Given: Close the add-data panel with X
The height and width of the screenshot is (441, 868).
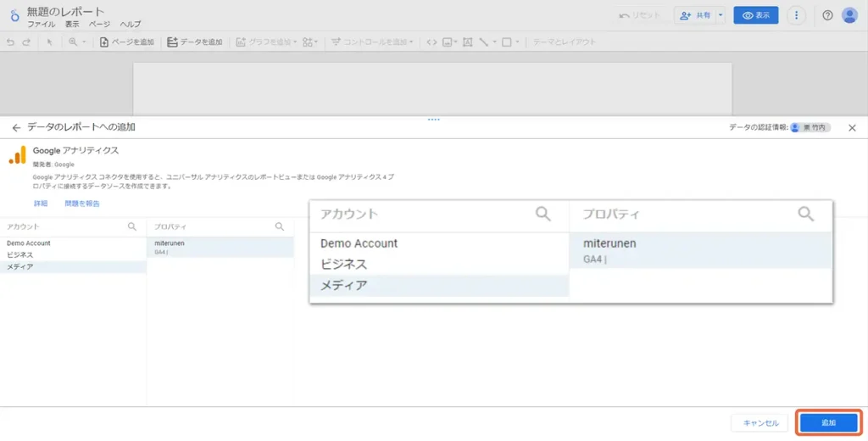Looking at the screenshot, I should click(852, 128).
